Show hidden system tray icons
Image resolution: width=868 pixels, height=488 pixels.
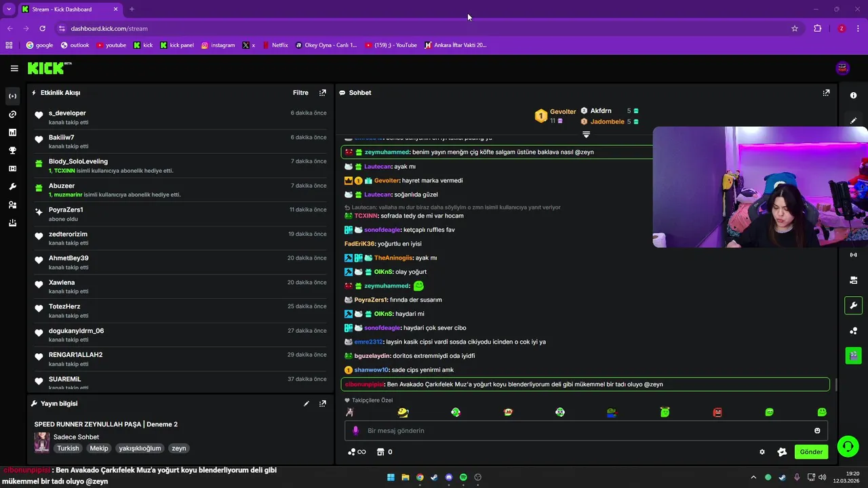tap(753, 477)
